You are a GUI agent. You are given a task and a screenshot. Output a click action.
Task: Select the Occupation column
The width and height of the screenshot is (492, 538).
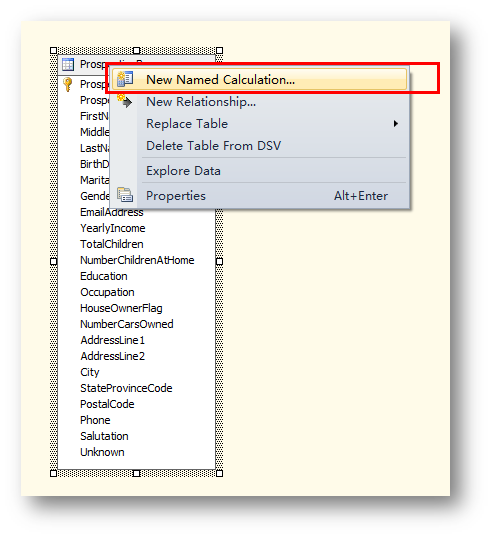pyautogui.click(x=107, y=292)
